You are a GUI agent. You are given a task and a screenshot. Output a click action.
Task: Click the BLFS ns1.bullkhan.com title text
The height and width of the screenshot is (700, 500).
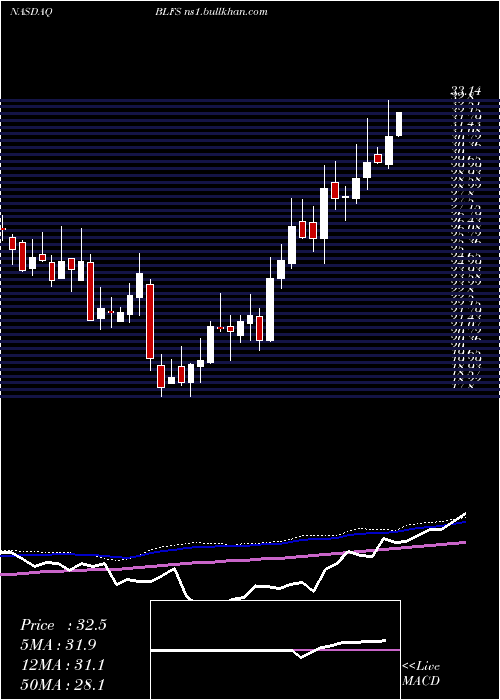[211, 12]
